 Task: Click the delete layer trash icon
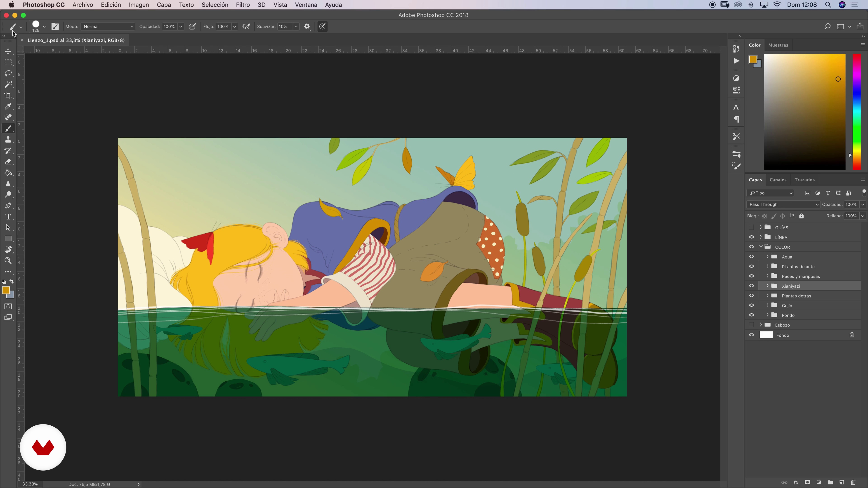[853, 482]
